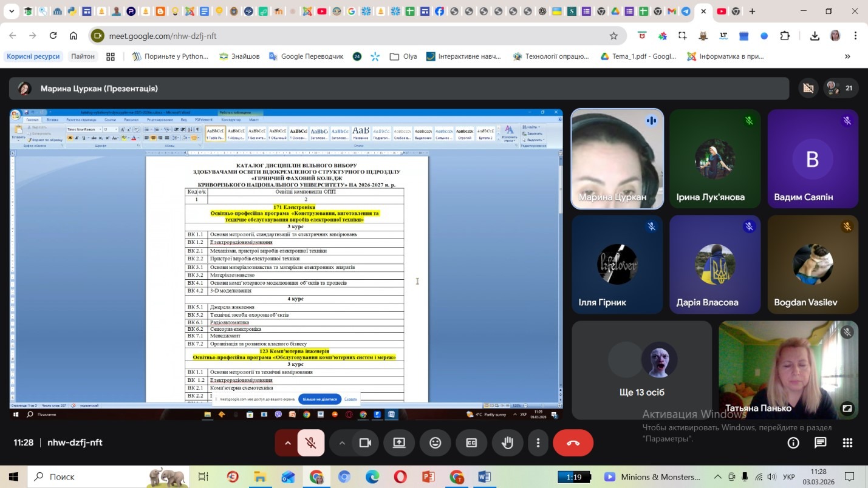868x488 pixels.
Task: Open the activities grid icon
Action: (x=847, y=443)
